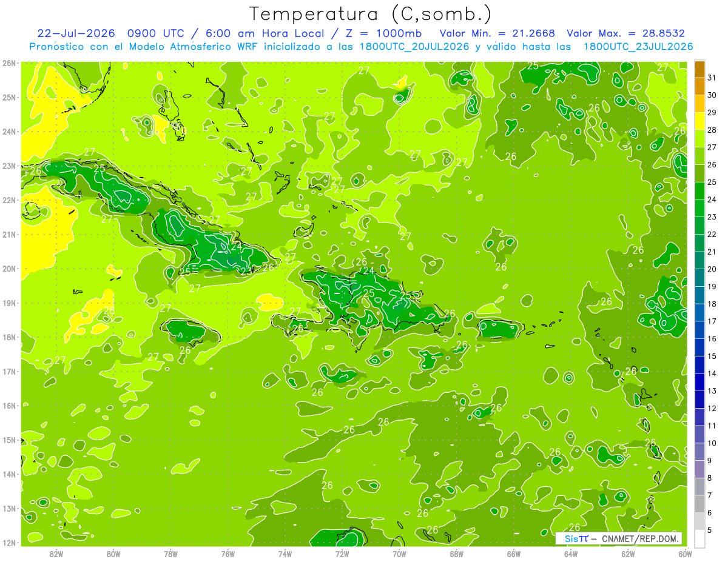Click the longitude axis label '74W'

pos(285,554)
